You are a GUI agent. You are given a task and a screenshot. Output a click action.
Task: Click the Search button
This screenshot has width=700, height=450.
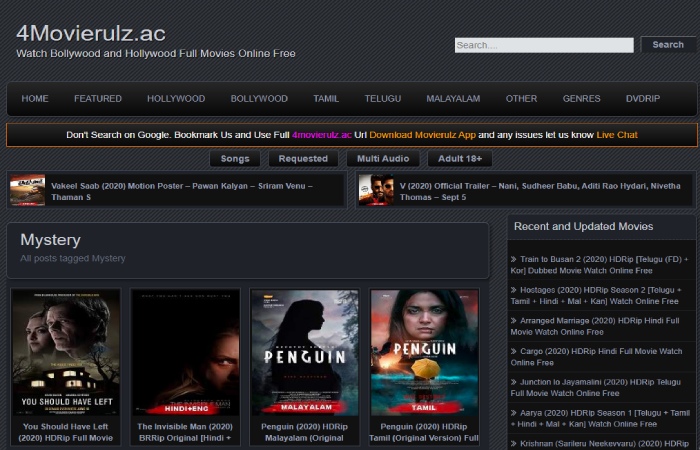coord(668,45)
